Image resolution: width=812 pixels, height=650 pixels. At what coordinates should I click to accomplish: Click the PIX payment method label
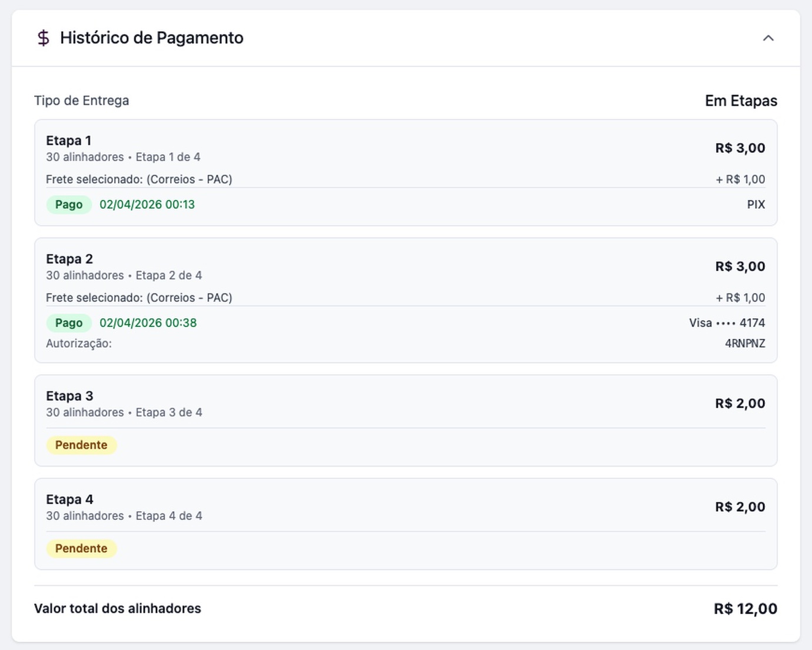click(756, 205)
